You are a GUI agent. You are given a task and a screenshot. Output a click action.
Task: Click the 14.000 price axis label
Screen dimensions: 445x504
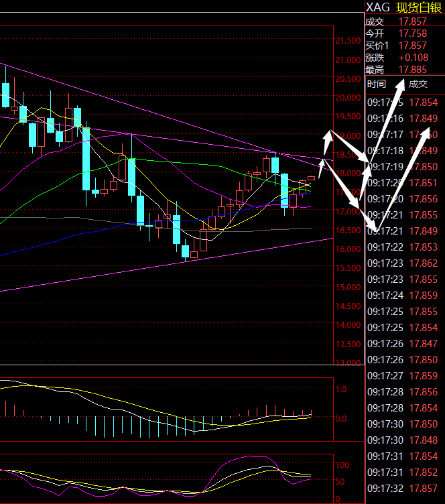point(348,324)
